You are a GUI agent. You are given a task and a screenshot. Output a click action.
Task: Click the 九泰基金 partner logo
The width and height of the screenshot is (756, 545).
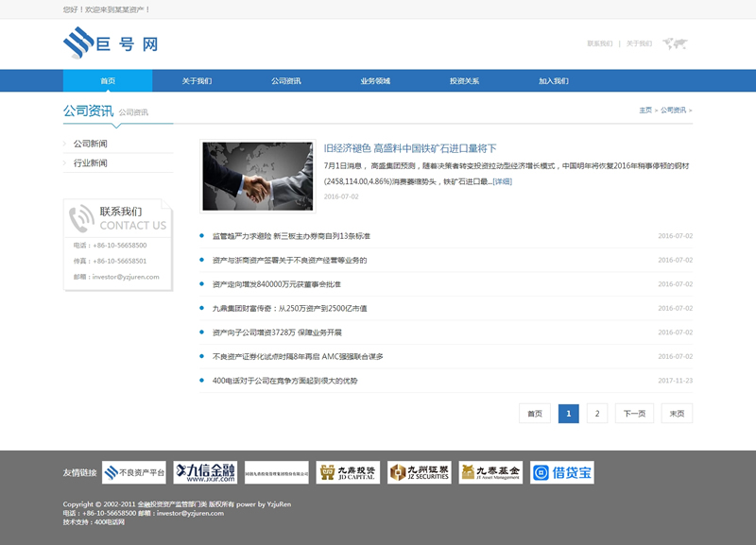pyautogui.click(x=490, y=472)
